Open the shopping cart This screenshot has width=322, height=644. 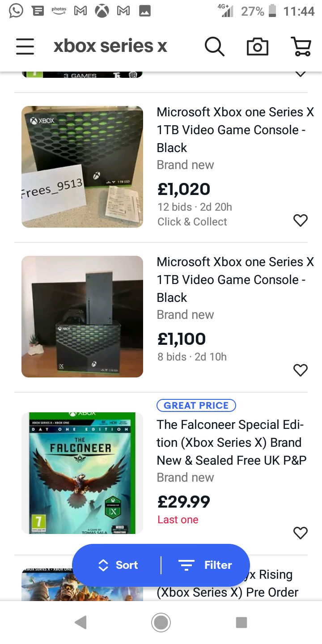[301, 47]
